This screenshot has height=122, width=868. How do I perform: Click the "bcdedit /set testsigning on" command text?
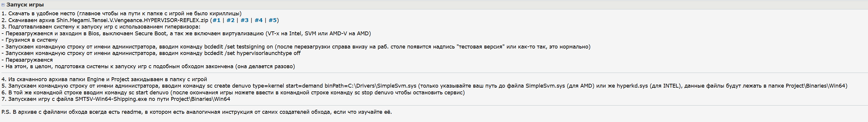tap(239, 47)
